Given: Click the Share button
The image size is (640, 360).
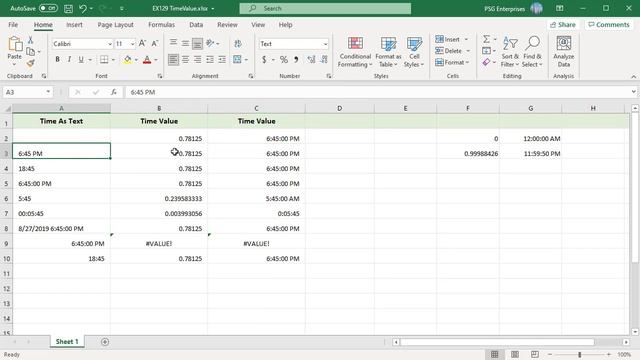Looking at the screenshot, I should 562,24.
